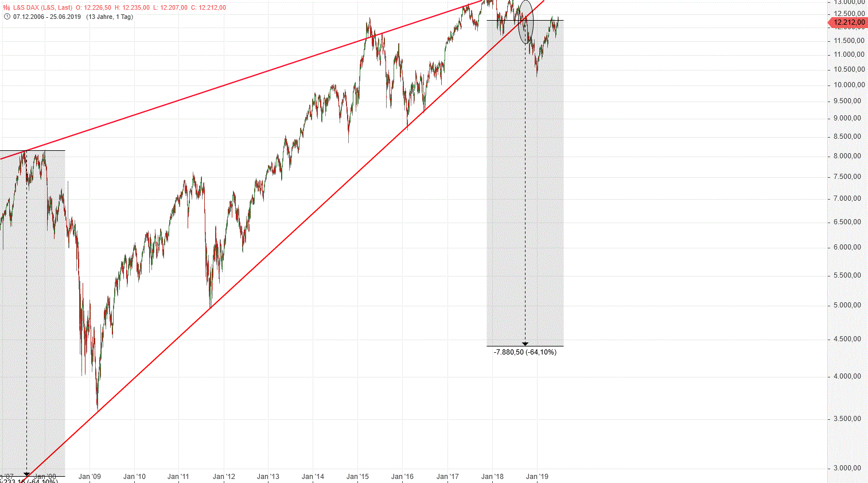
Task: Click the candlestick chart-type icon beside L&S DAX
Action: pos(7,7)
